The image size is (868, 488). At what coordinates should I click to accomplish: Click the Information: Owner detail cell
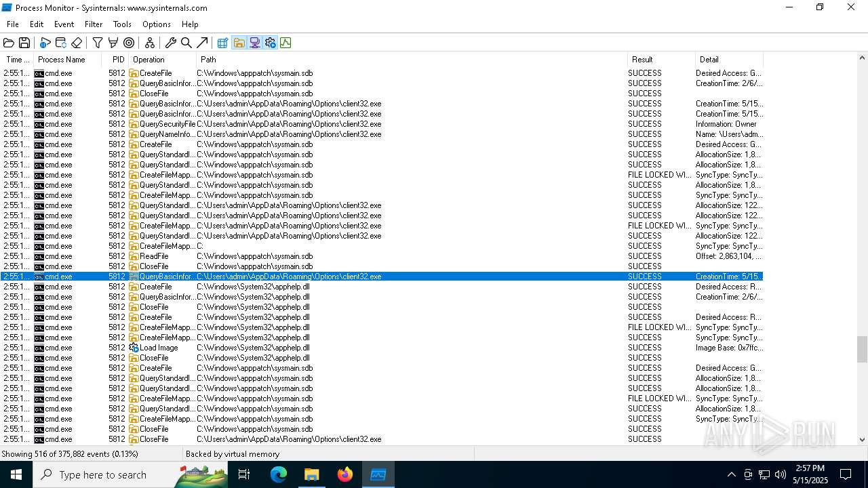(729, 124)
